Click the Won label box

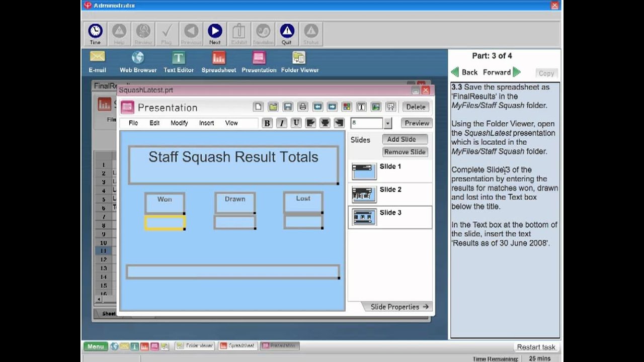165,203
